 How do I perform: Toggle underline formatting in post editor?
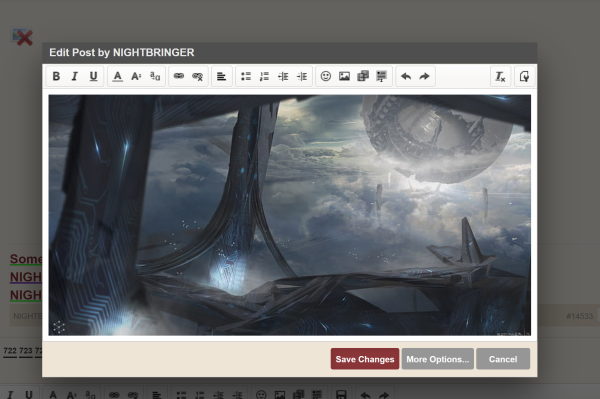[x=93, y=77]
